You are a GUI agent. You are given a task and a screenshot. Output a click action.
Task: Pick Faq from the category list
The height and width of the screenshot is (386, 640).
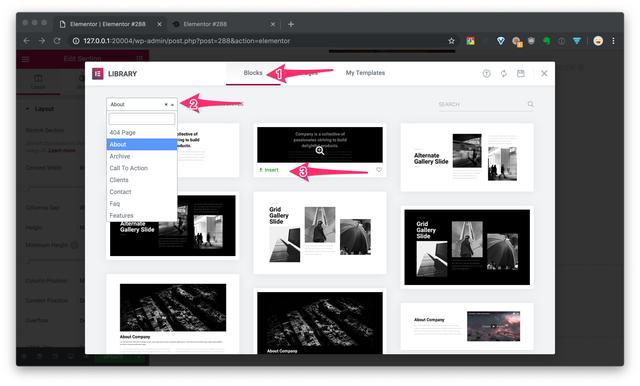142,204
